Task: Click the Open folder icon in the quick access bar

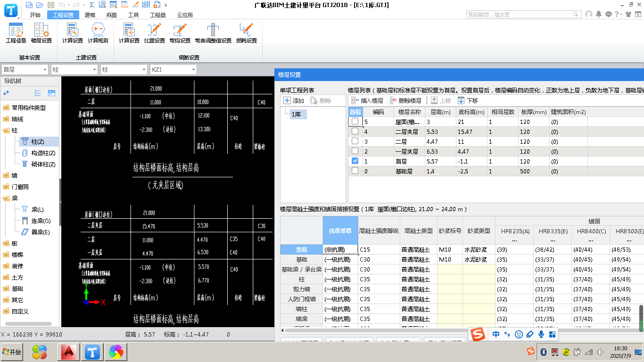Action: click(39, 5)
